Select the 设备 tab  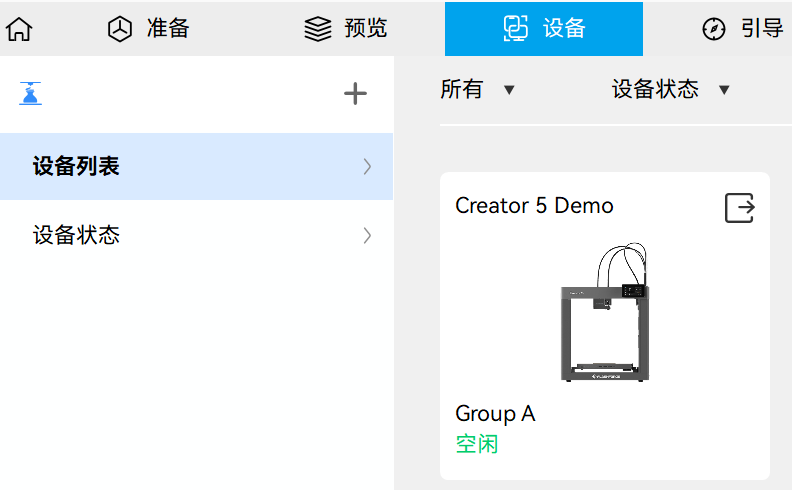(543, 29)
